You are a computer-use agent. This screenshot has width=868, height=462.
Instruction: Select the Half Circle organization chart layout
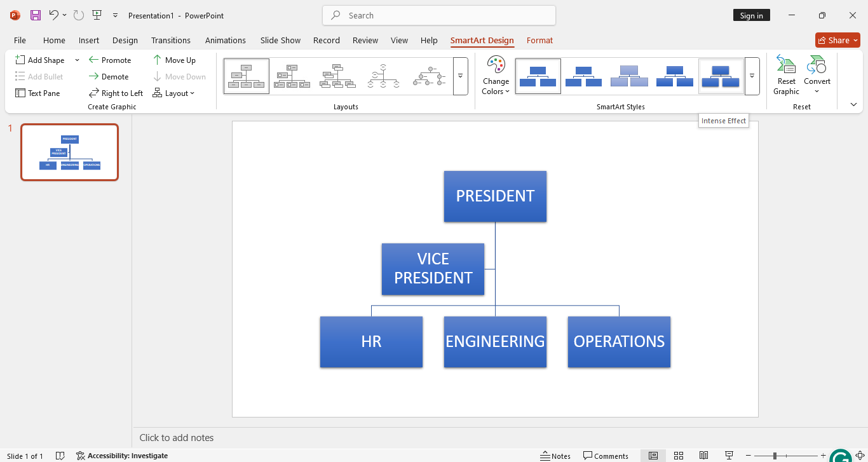pyautogui.click(x=384, y=75)
